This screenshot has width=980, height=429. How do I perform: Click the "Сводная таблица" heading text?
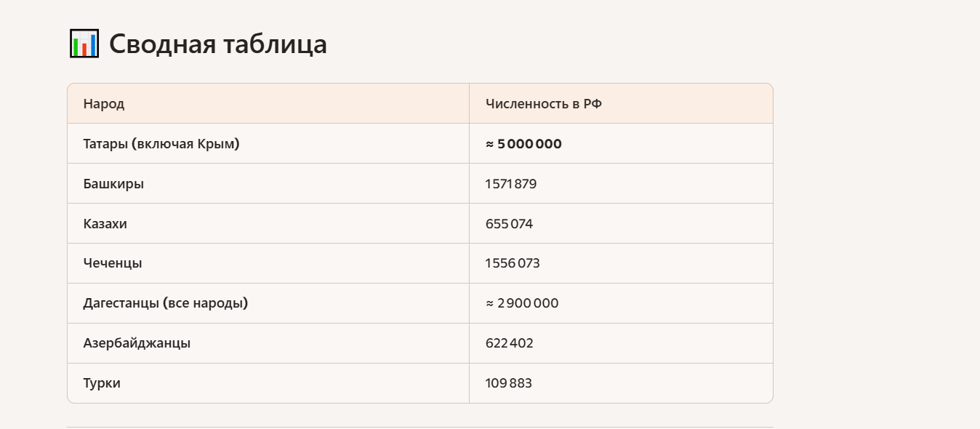(x=217, y=44)
